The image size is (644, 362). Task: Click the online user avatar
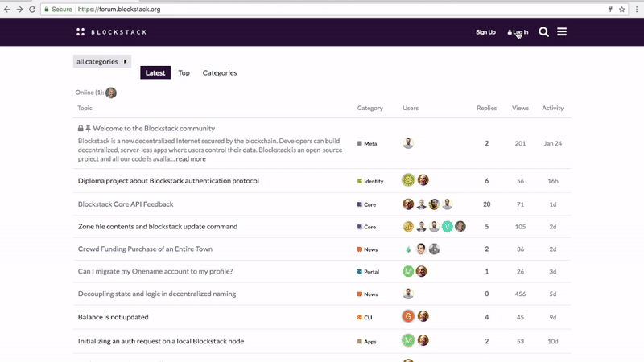[111, 93]
